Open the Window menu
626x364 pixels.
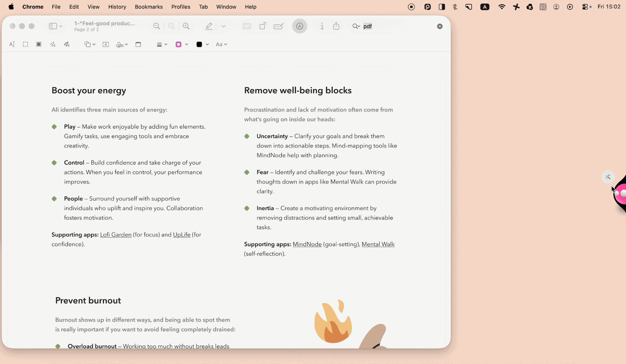[x=226, y=7]
